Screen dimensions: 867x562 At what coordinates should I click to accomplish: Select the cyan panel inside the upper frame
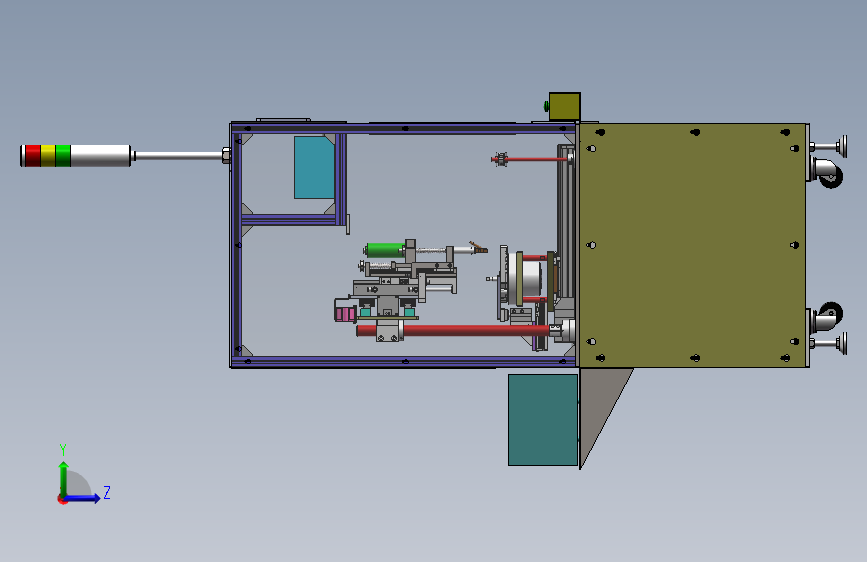click(x=314, y=167)
